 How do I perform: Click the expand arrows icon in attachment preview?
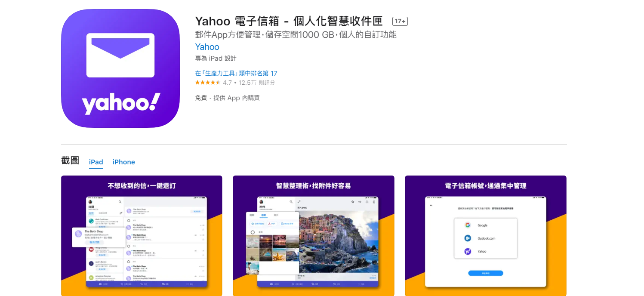299,201
